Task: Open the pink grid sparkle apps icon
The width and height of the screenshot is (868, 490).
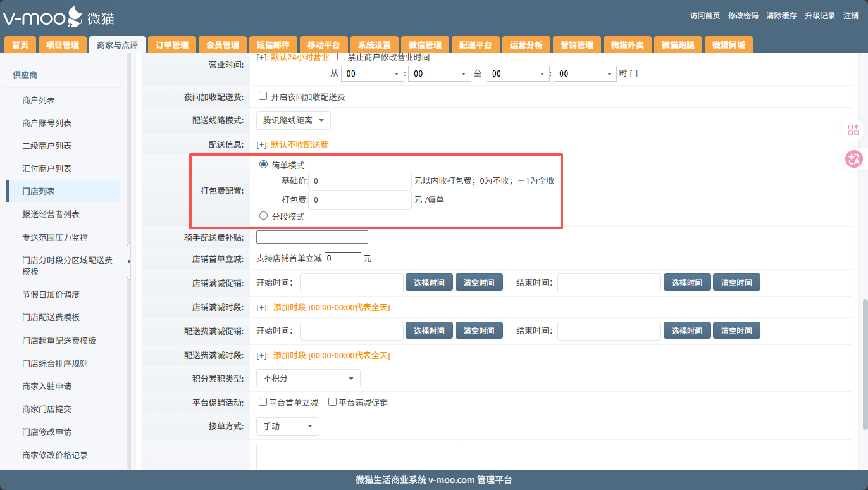Action: click(x=853, y=130)
